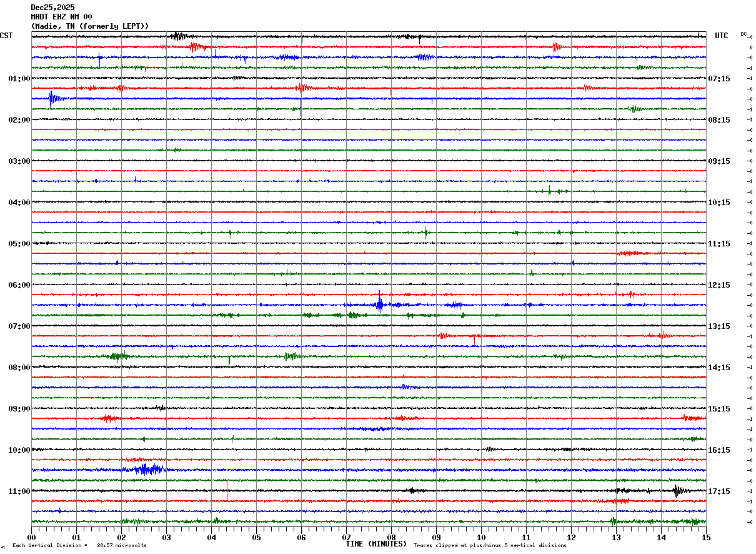The image size is (756, 554).
Task: Click minute tick label 03 on the x-axis
Action: 166,537
